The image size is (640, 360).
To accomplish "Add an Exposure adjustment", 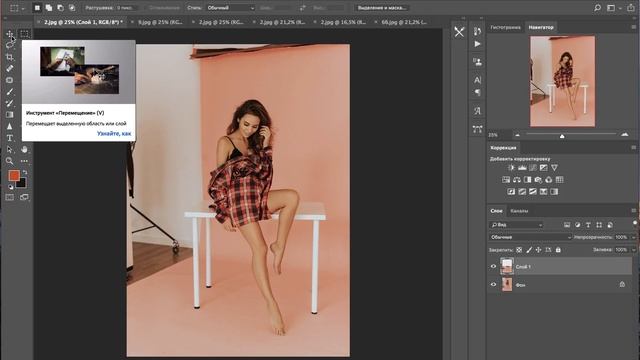I will [x=543, y=167].
